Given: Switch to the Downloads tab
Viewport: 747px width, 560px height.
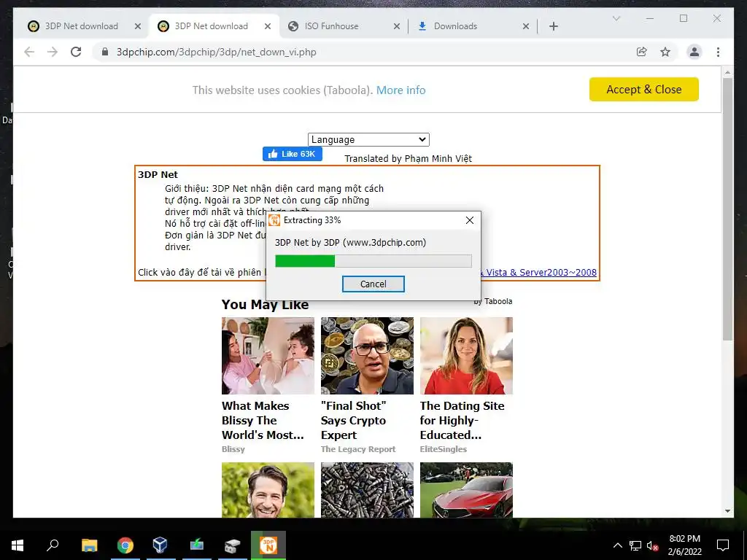Looking at the screenshot, I should point(455,26).
